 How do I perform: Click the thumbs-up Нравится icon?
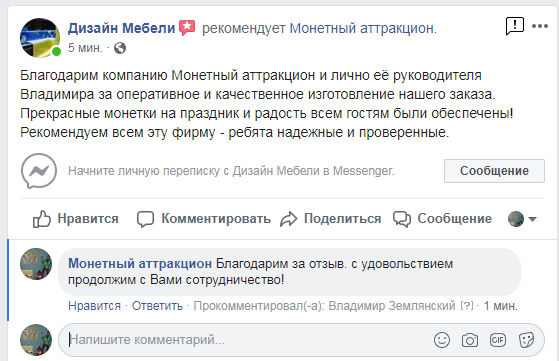point(42,219)
